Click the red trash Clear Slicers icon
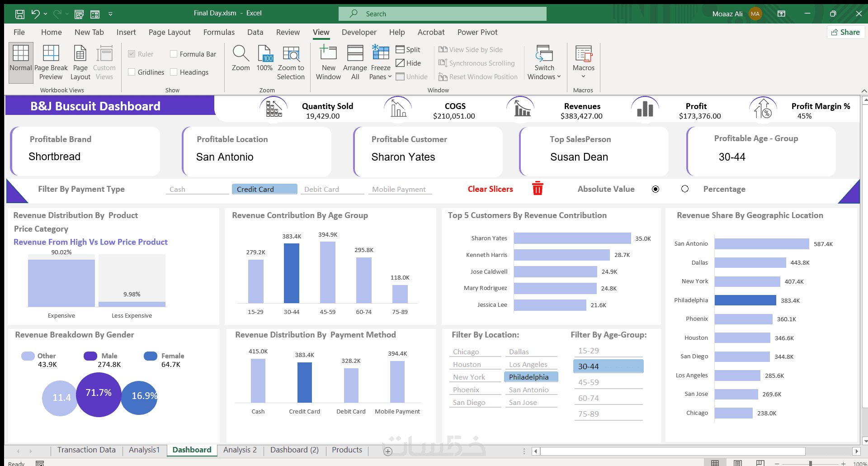This screenshot has height=466, width=868. click(538, 188)
